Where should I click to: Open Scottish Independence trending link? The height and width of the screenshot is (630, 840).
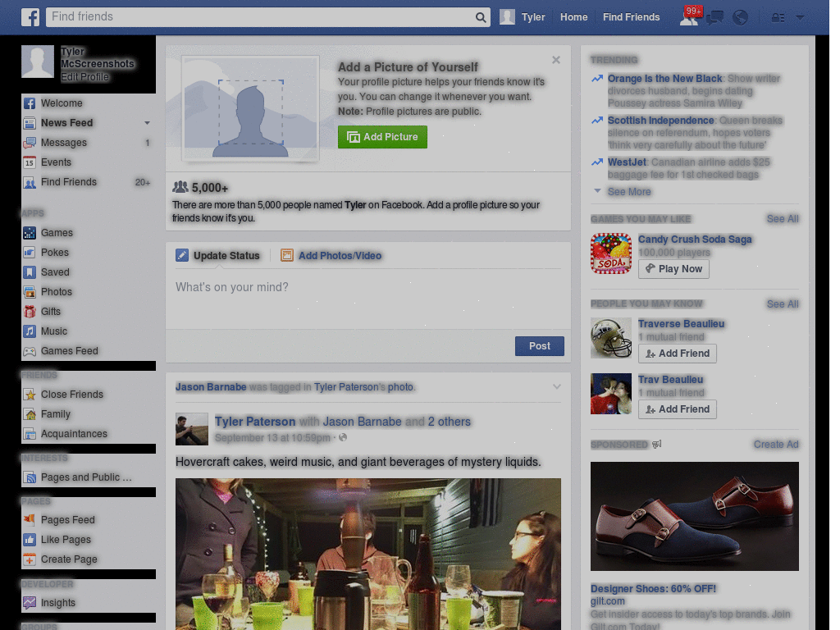pyautogui.click(x=660, y=121)
